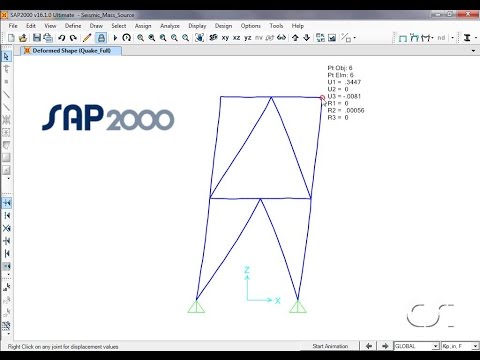Toggle the Snap to Ends and Midpoints button
This screenshot has width=480, height=360.
(x=7, y=216)
